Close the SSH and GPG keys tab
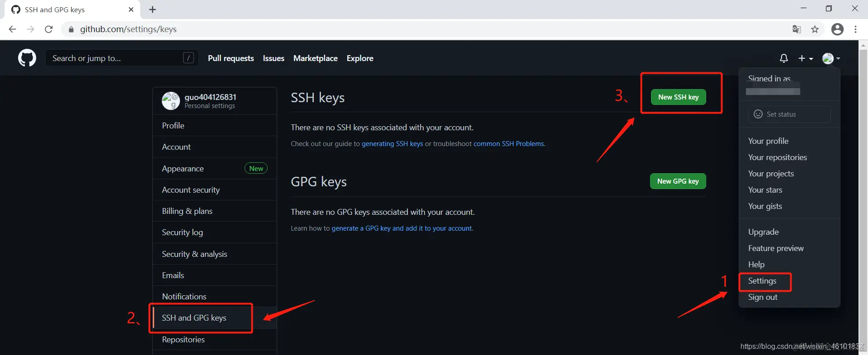This screenshot has height=355, width=868. [x=131, y=9]
